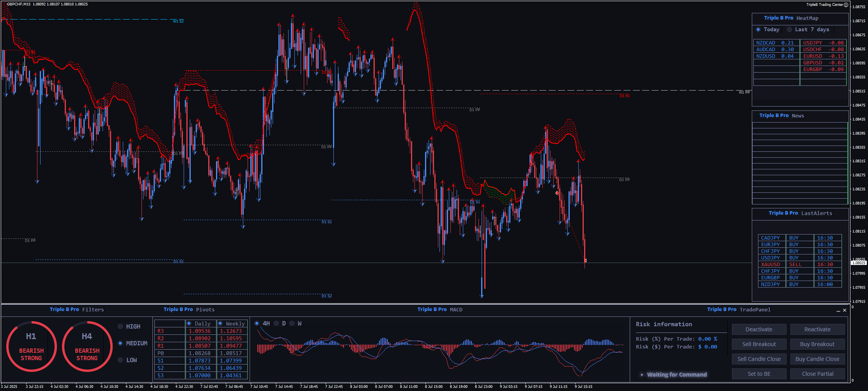Close the TradePanel with the X icon
The width and height of the screenshot is (868, 391).
pyautogui.click(x=845, y=311)
